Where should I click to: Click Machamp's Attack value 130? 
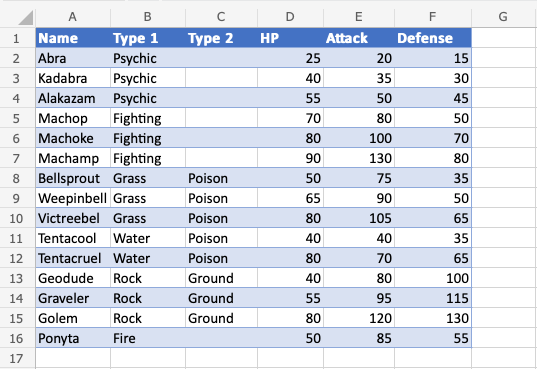point(359,158)
